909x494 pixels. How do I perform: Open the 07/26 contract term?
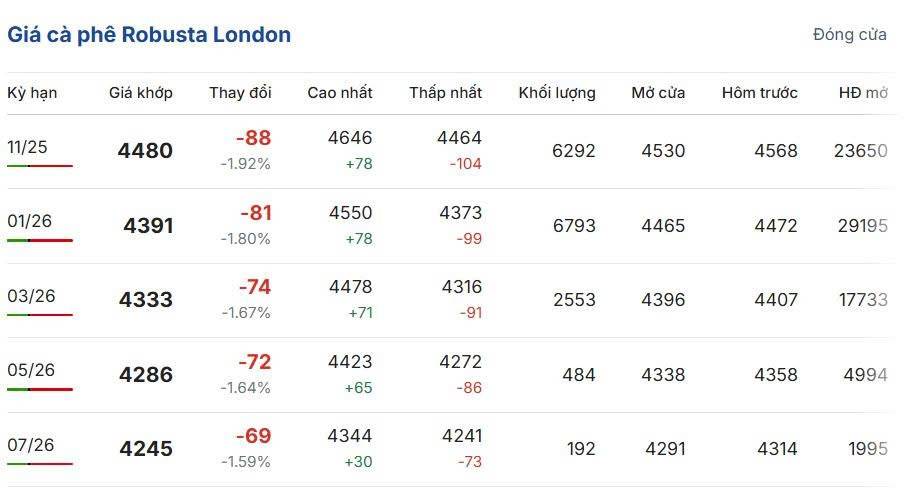point(30,444)
